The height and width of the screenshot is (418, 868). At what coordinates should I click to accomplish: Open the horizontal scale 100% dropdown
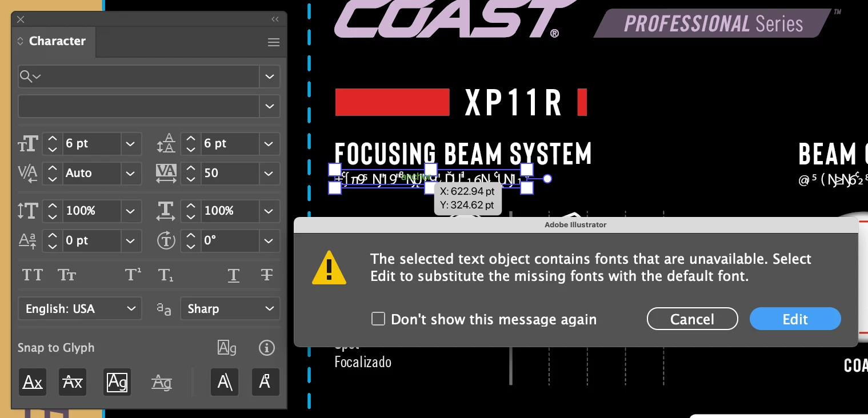pos(270,211)
